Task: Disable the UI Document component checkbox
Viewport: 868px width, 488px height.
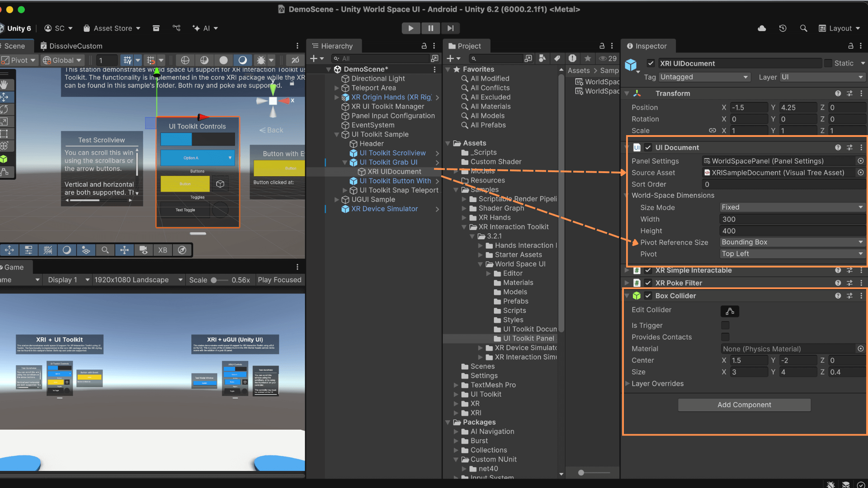Action: [x=648, y=147]
